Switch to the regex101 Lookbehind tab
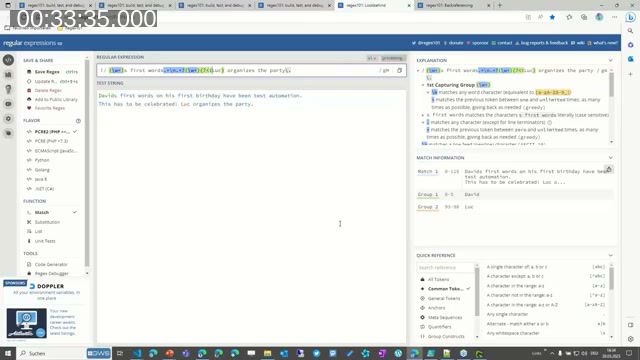 point(374,5)
